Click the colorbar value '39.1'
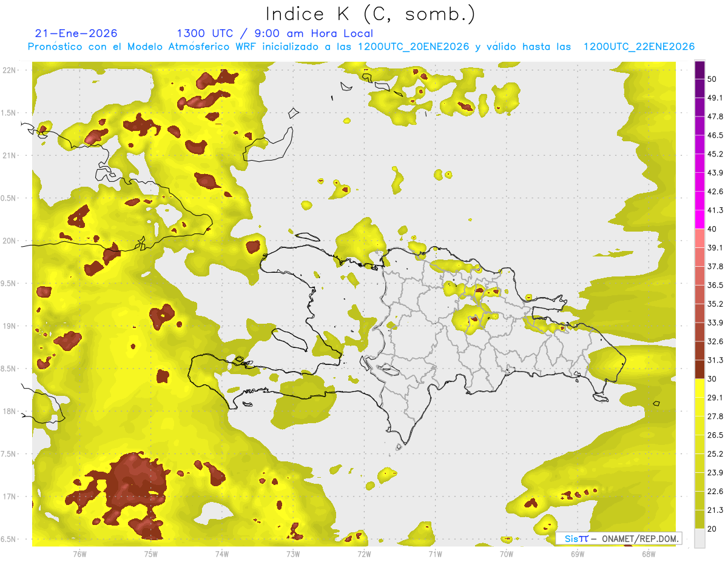 tap(715, 247)
